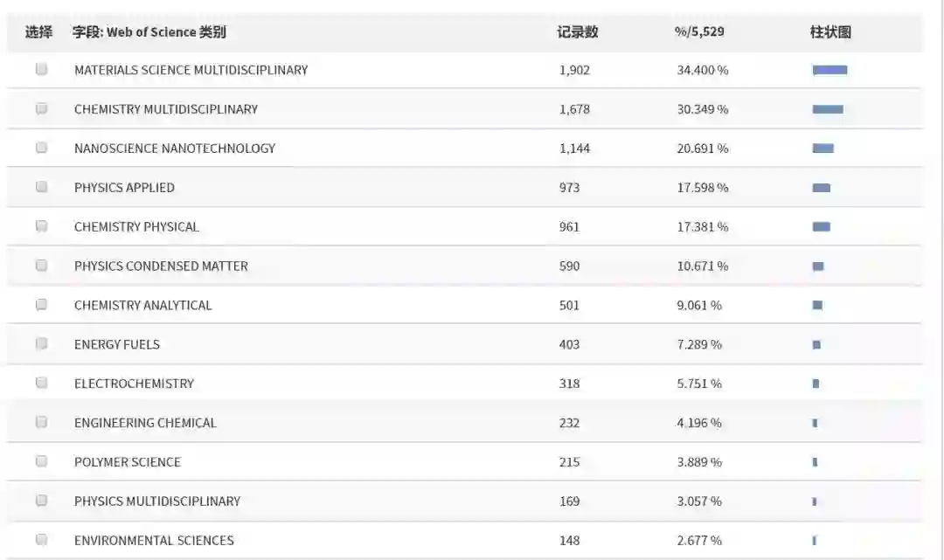This screenshot has height=560, width=944.
Task: Check the Energy Fuels checkbox
Action: click(x=41, y=343)
